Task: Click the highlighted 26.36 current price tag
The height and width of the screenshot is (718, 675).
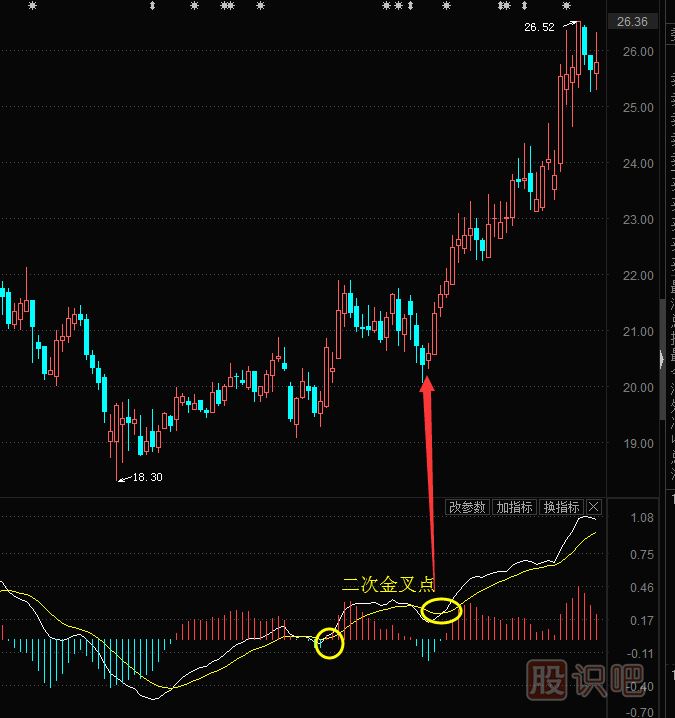Action: pyautogui.click(x=632, y=22)
